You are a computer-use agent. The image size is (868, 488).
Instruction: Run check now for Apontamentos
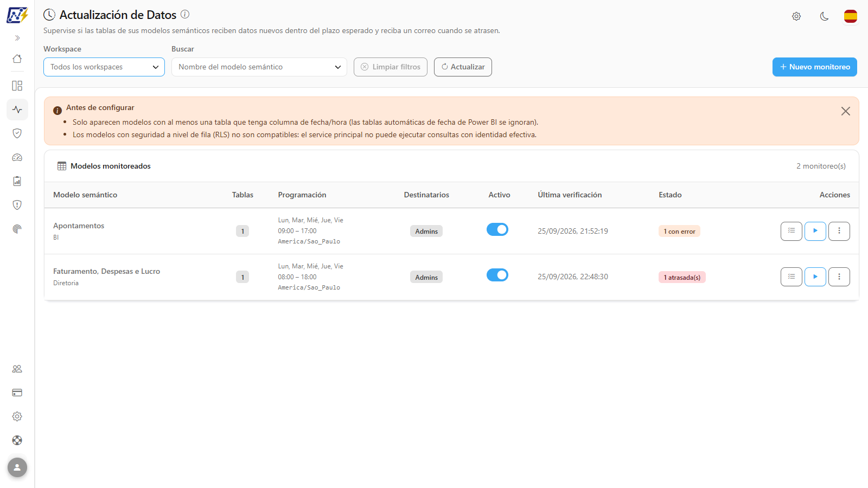click(x=815, y=231)
